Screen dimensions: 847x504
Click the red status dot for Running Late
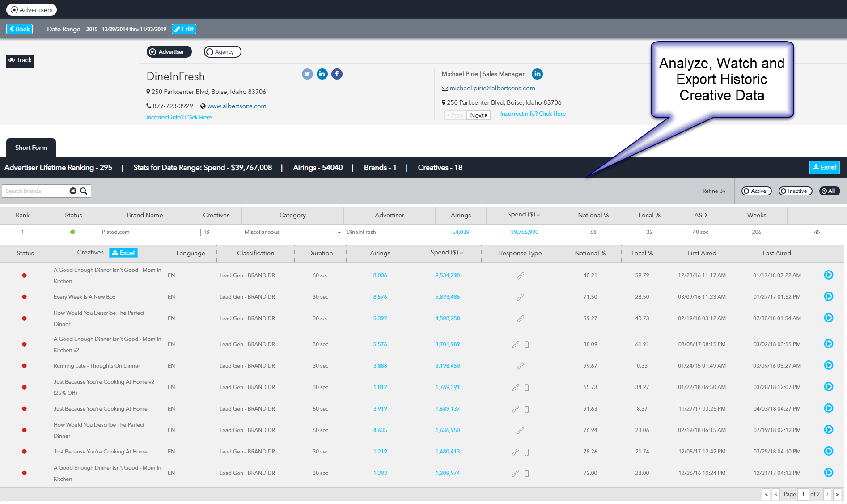[x=25, y=366]
